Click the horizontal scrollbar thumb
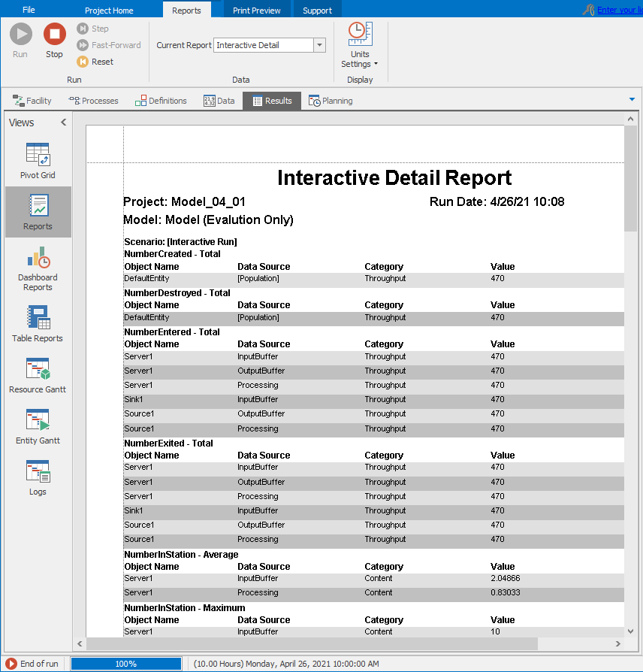Viewport: 643px width, 672px height. (x=312, y=643)
